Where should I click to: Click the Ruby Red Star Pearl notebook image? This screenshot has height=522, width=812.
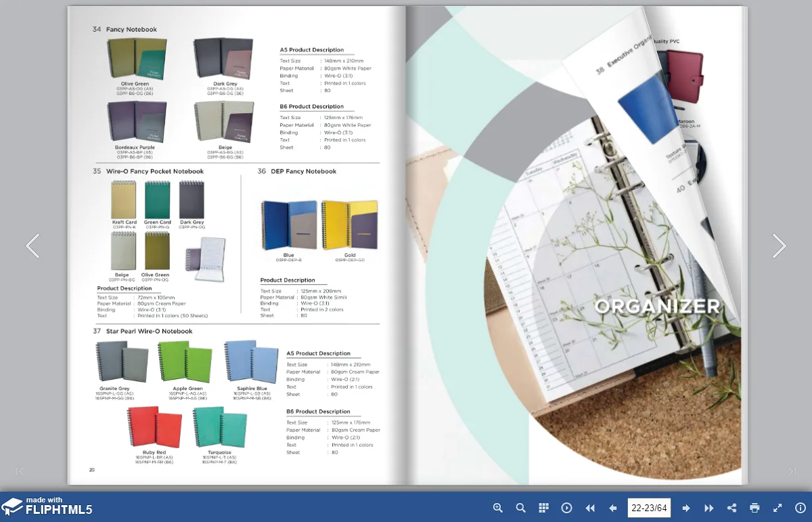[154, 427]
